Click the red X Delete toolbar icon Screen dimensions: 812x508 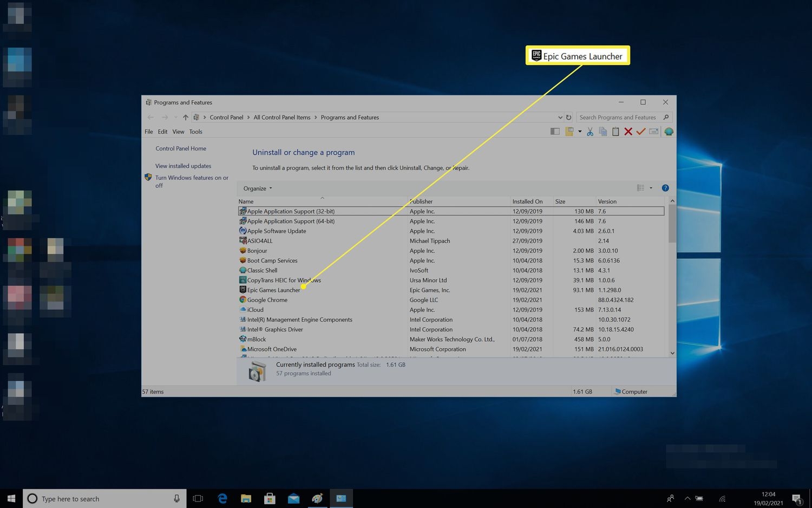point(628,132)
